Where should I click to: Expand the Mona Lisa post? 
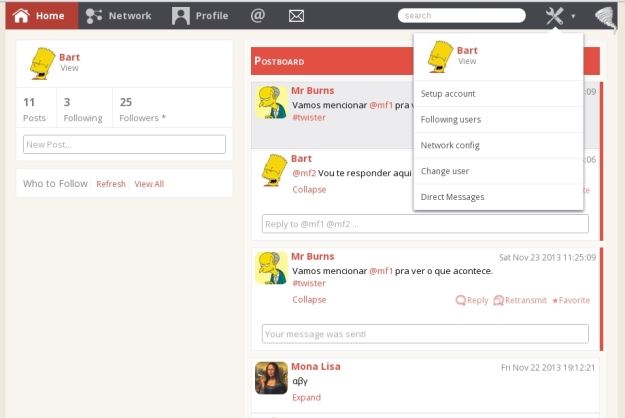306,397
